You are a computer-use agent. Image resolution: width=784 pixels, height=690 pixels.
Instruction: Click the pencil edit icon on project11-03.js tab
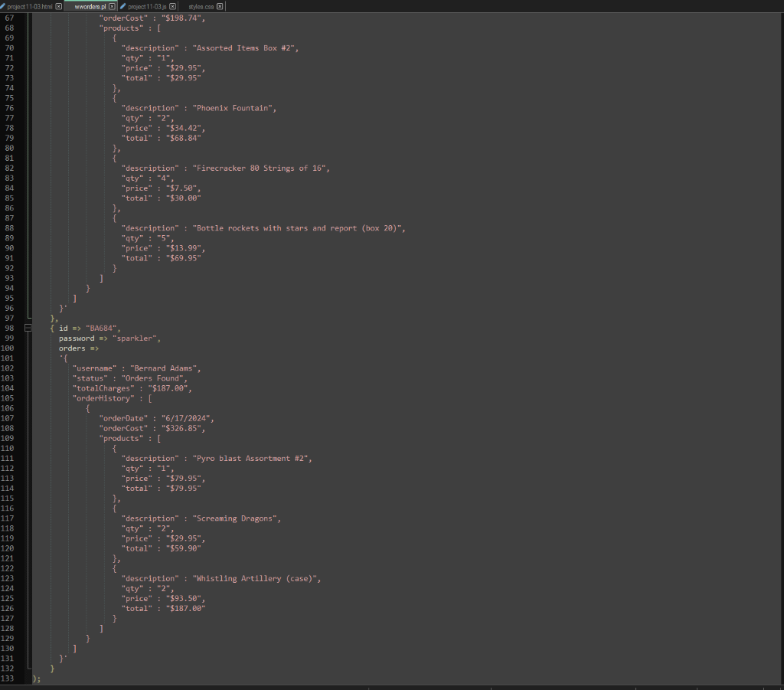pyautogui.click(x=123, y=6)
